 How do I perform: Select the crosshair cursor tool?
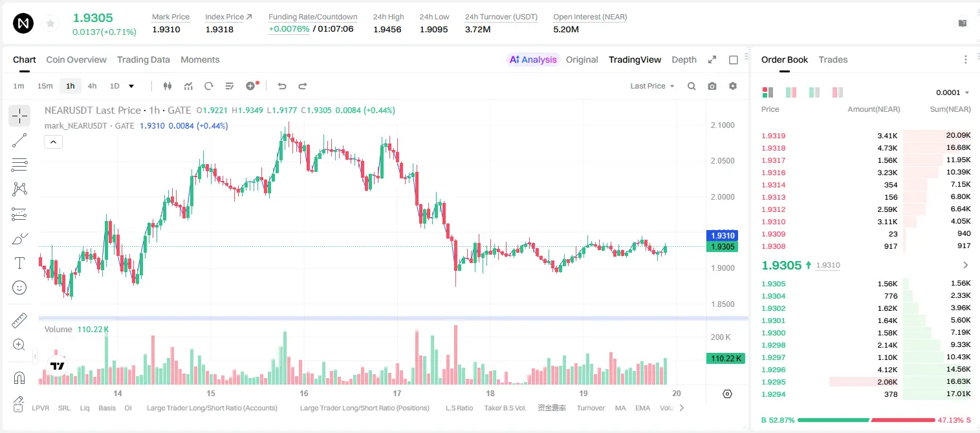19,116
